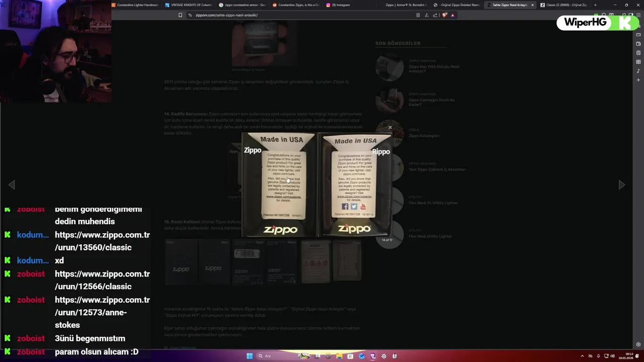Screen dimensions: 644x362
Task: Click the zippo.com/care link in left insert
Action: (x=283, y=174)
